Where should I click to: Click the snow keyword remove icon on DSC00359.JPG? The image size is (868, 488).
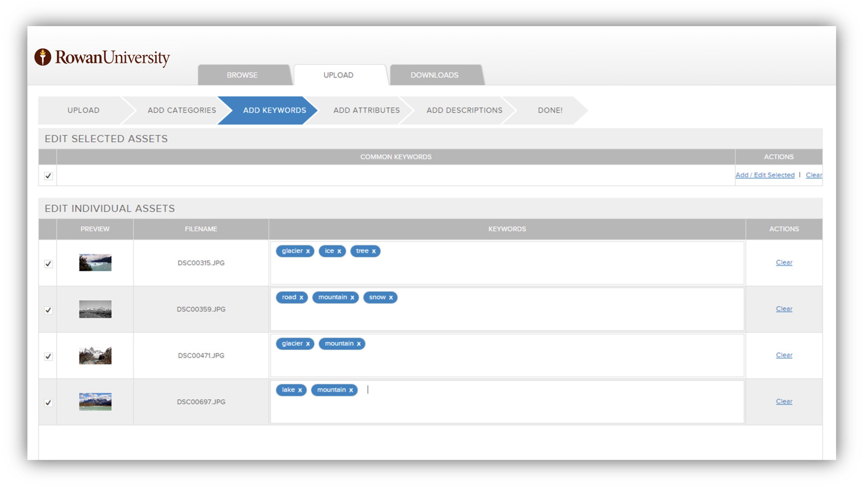click(x=390, y=297)
